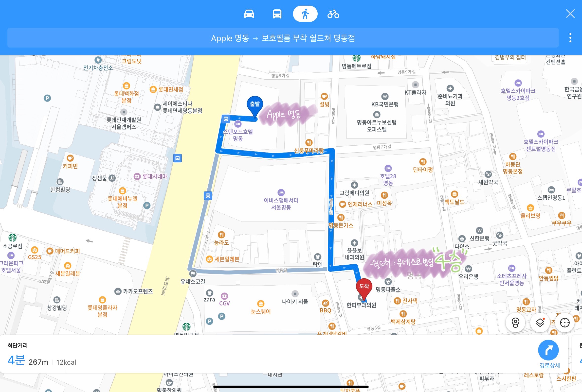Select the 새원약국 pharmacy icon
The width and height of the screenshot is (582, 392).
pyautogui.click(x=488, y=174)
